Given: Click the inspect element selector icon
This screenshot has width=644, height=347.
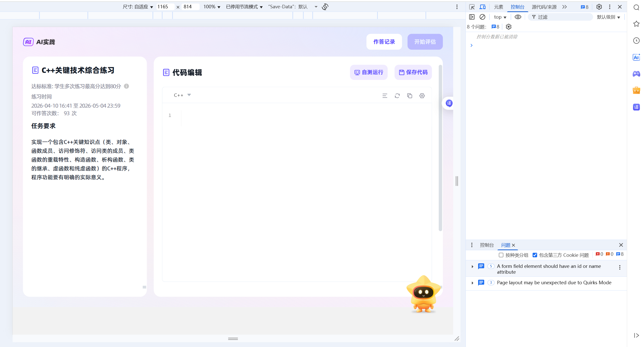Looking at the screenshot, I should [472, 7].
